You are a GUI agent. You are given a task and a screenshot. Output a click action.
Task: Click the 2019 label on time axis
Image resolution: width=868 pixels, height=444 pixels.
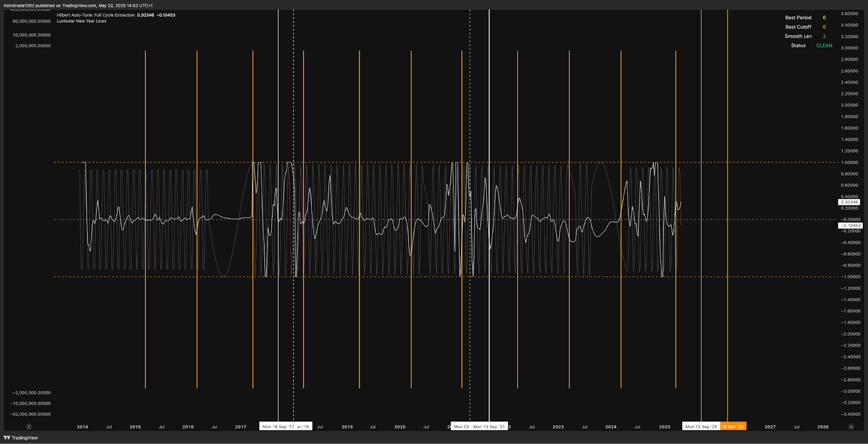click(x=347, y=427)
